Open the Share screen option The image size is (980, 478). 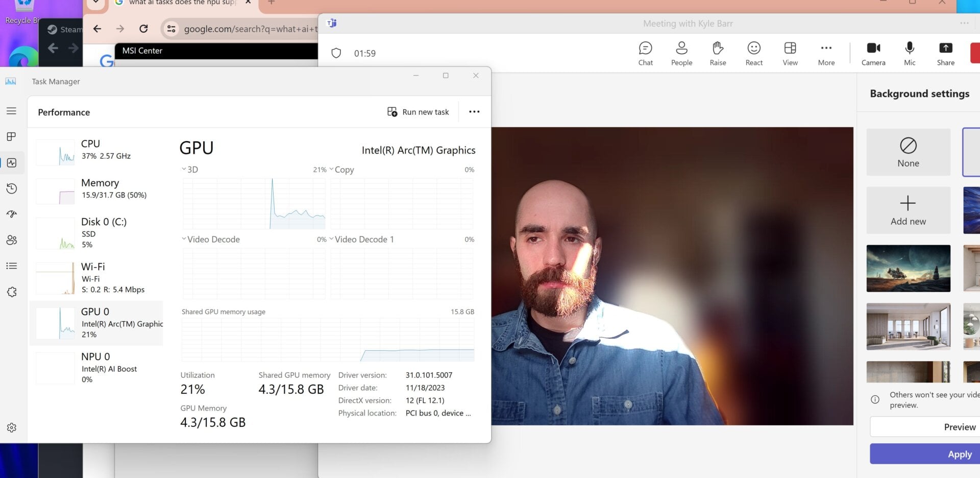tap(945, 54)
